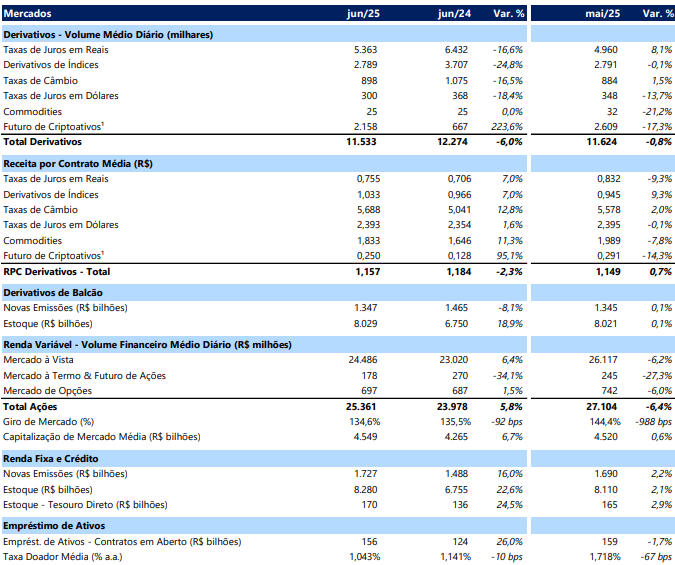
Task: Click the variation 26,0%
Action: 510,542
